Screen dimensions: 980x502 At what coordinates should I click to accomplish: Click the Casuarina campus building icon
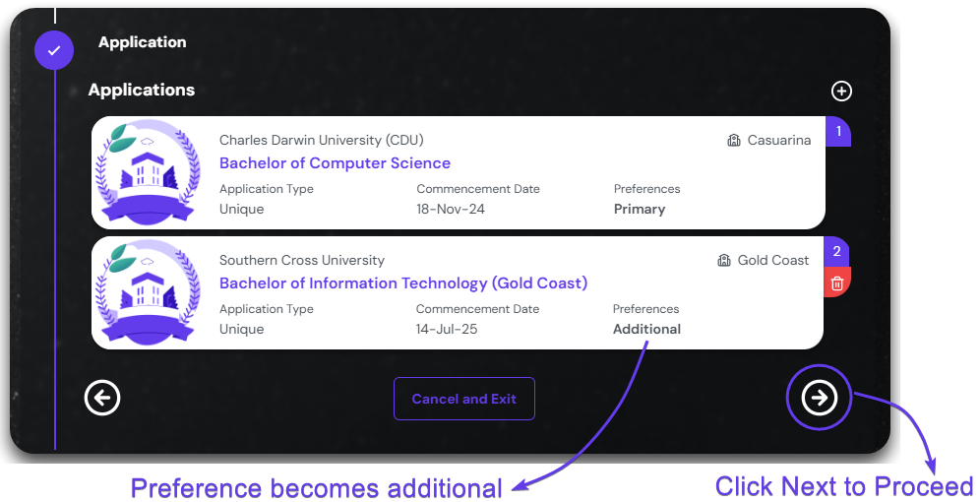pos(734,141)
